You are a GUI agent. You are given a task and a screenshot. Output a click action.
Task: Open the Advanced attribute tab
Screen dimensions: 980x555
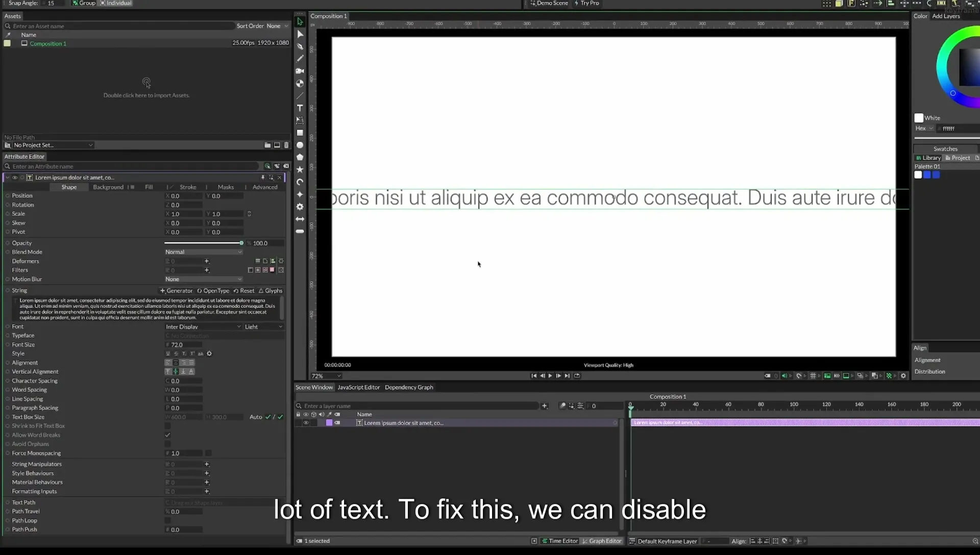265,187
